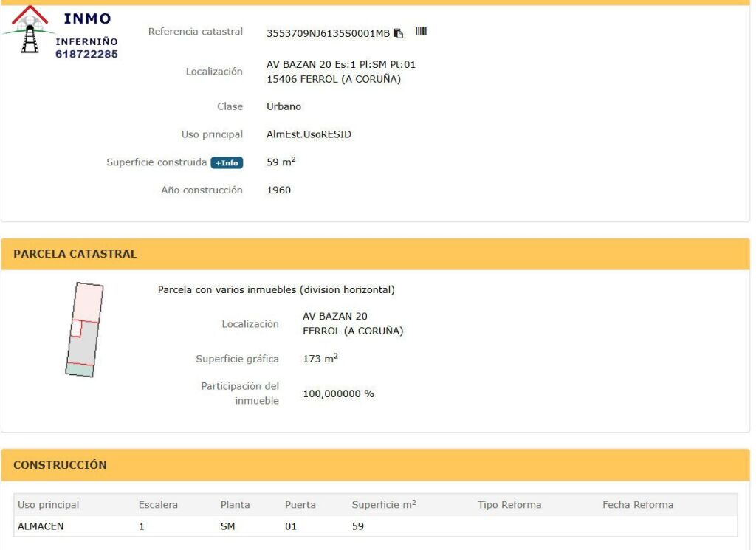This screenshot has height=550, width=756.
Task: Click the 01 door cell in the ALMACEN row
Action: tap(291, 526)
